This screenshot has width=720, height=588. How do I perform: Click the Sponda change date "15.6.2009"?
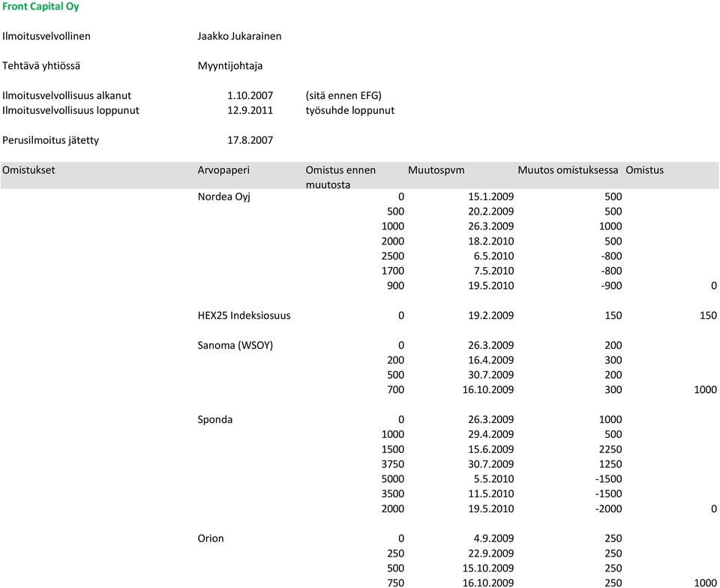490,449
